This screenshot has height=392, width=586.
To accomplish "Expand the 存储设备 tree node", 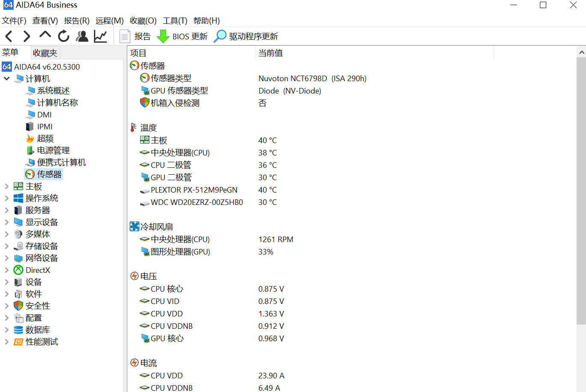I will (6, 246).
